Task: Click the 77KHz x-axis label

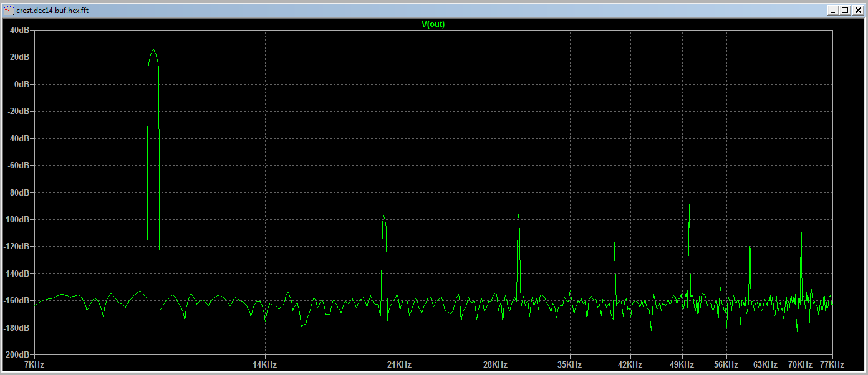Action: click(x=832, y=364)
